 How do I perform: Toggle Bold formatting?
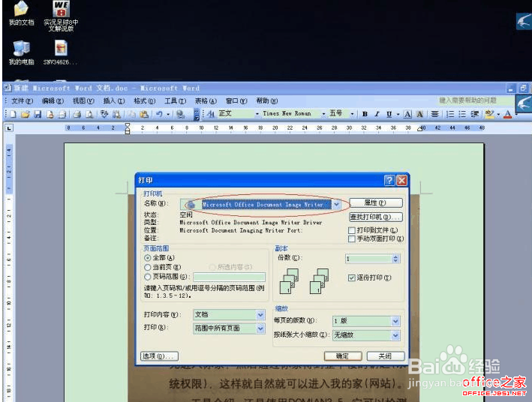click(x=365, y=114)
